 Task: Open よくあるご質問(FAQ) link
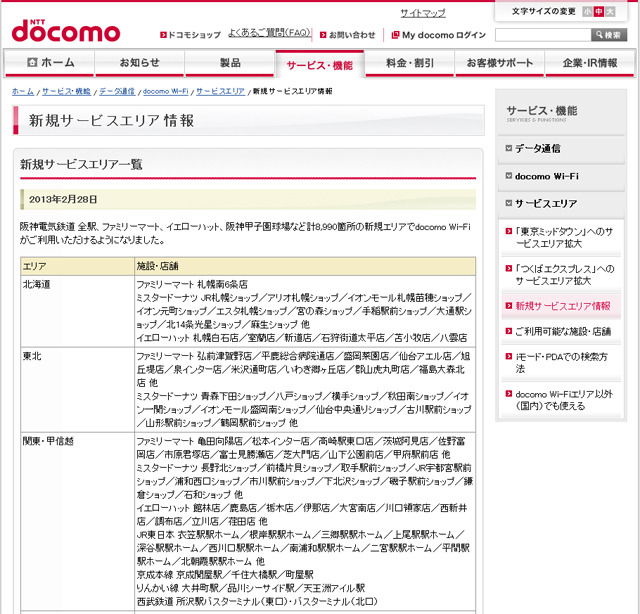(x=269, y=33)
